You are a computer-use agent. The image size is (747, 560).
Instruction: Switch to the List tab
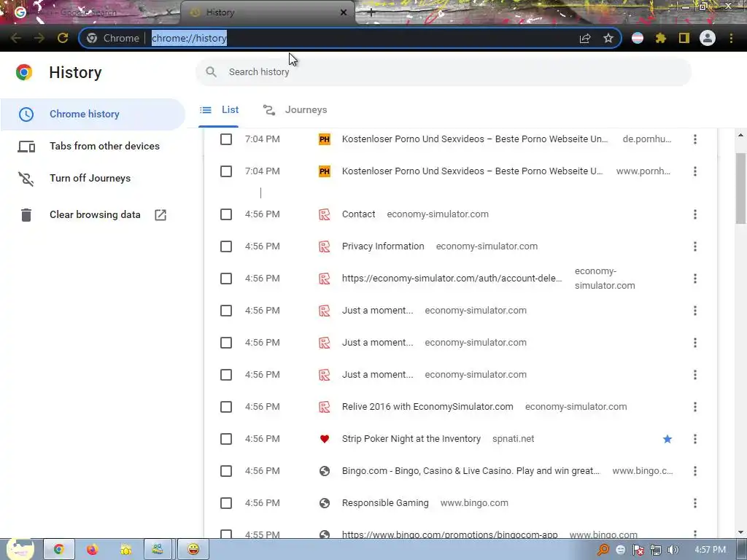pyautogui.click(x=219, y=110)
